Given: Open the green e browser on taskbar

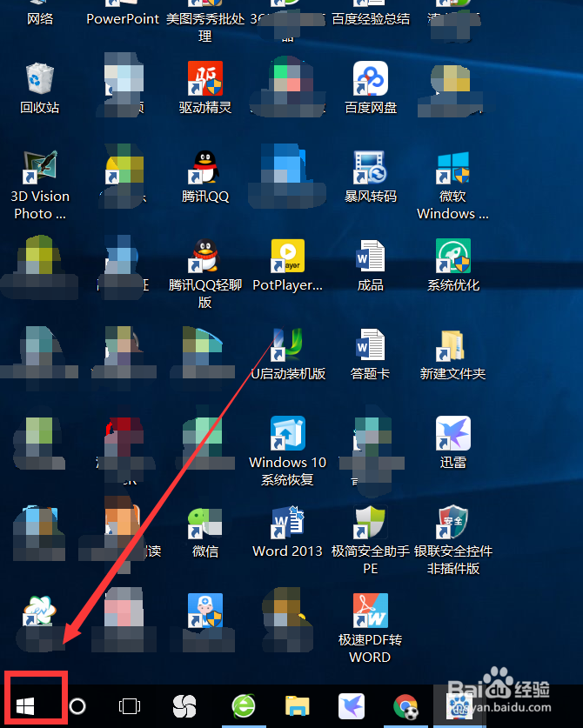Looking at the screenshot, I should click(244, 706).
